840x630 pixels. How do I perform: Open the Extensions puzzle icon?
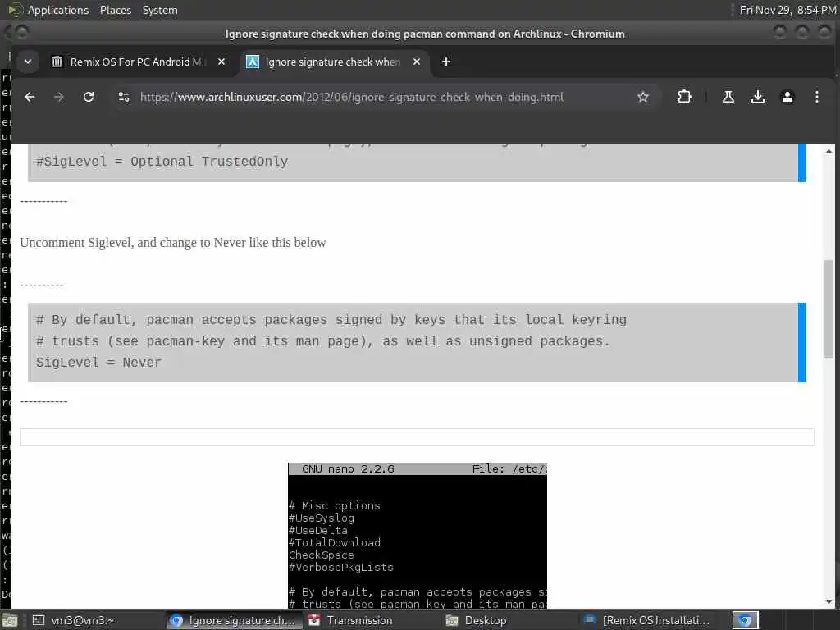(684, 97)
